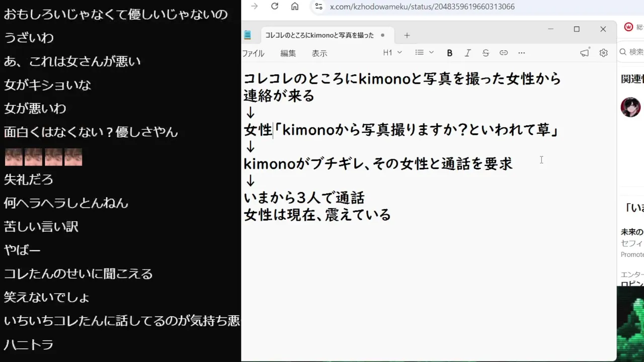Screen dimensions: 644x362
Task: Maximize the Notepad window
Action: pyautogui.click(x=577, y=29)
